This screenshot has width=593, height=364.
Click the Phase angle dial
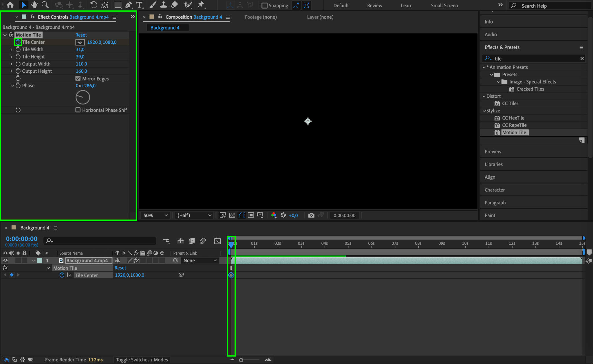[x=83, y=97]
